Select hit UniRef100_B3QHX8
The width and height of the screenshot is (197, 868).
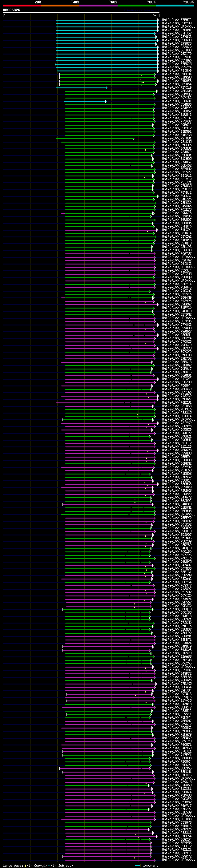[177, 484]
